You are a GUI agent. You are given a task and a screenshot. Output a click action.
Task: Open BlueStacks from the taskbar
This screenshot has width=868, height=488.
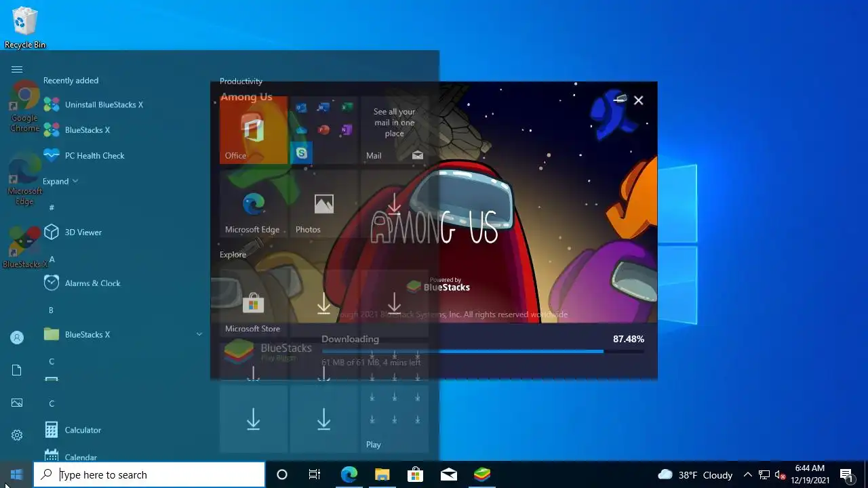[481, 474]
